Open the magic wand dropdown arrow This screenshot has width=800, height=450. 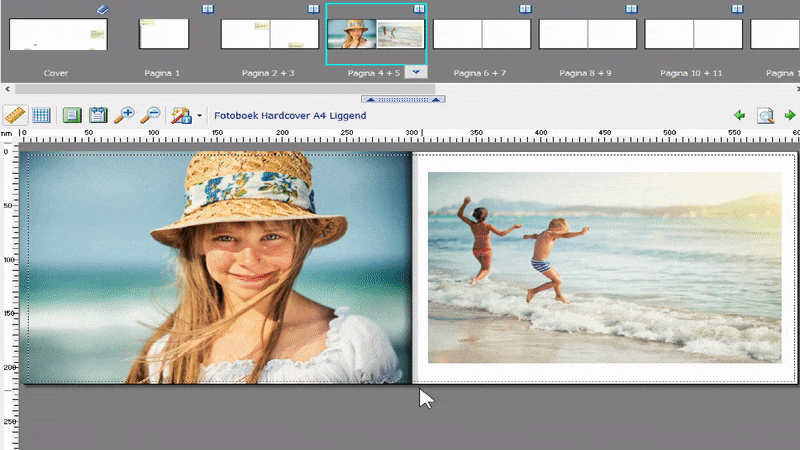[199, 116]
